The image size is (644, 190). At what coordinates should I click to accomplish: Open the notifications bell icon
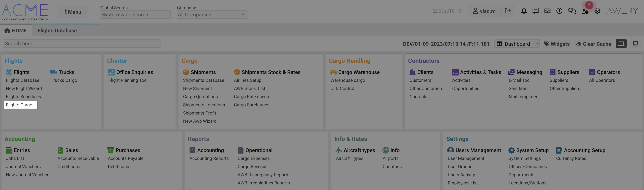pyautogui.click(x=524, y=11)
